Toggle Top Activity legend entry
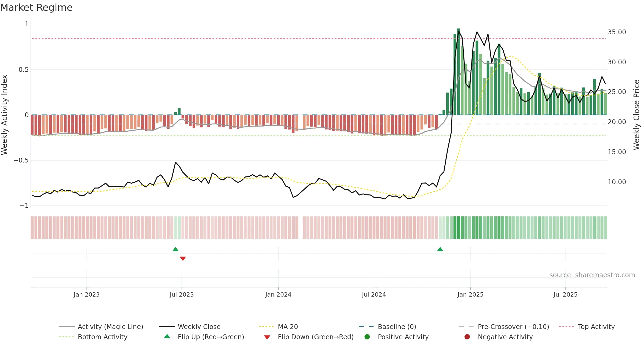This screenshot has width=644, height=362. click(x=587, y=327)
